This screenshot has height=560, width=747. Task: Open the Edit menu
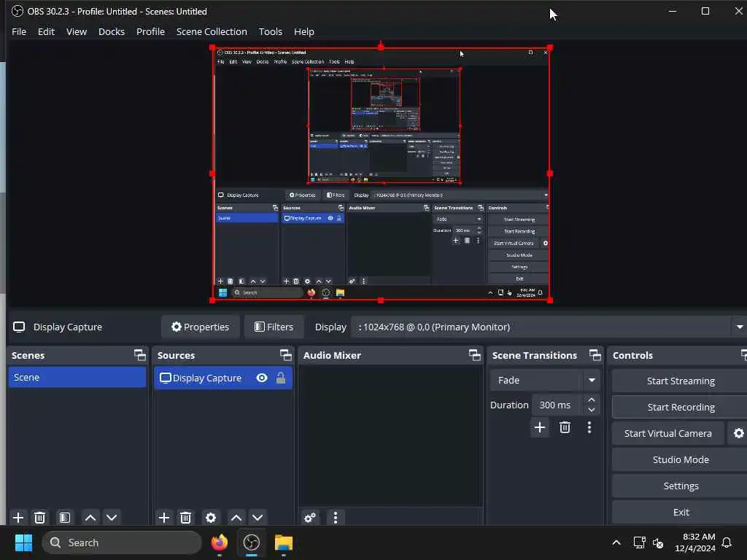pyautogui.click(x=46, y=31)
